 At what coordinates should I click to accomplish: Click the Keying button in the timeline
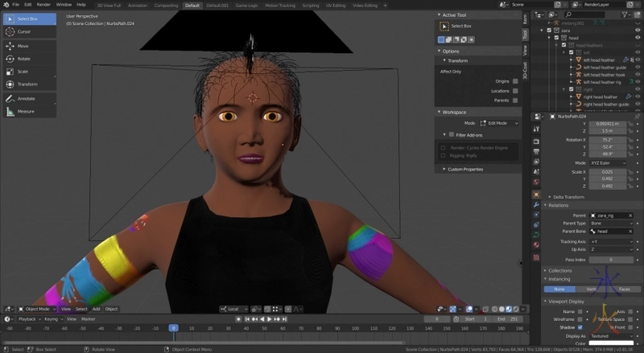[52, 319]
